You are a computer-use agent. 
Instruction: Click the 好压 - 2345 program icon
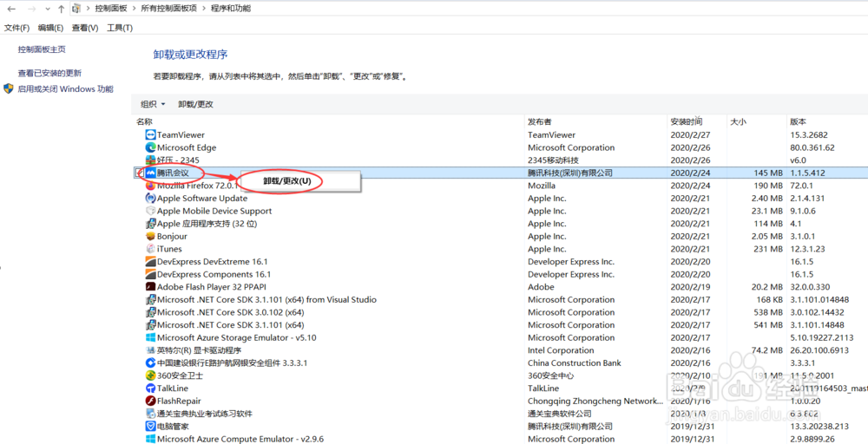pyautogui.click(x=150, y=160)
